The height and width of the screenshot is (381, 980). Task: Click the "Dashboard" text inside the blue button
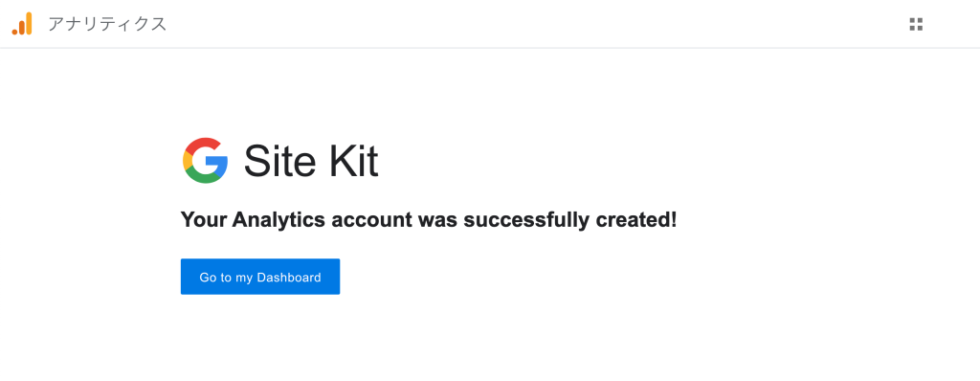(289, 278)
